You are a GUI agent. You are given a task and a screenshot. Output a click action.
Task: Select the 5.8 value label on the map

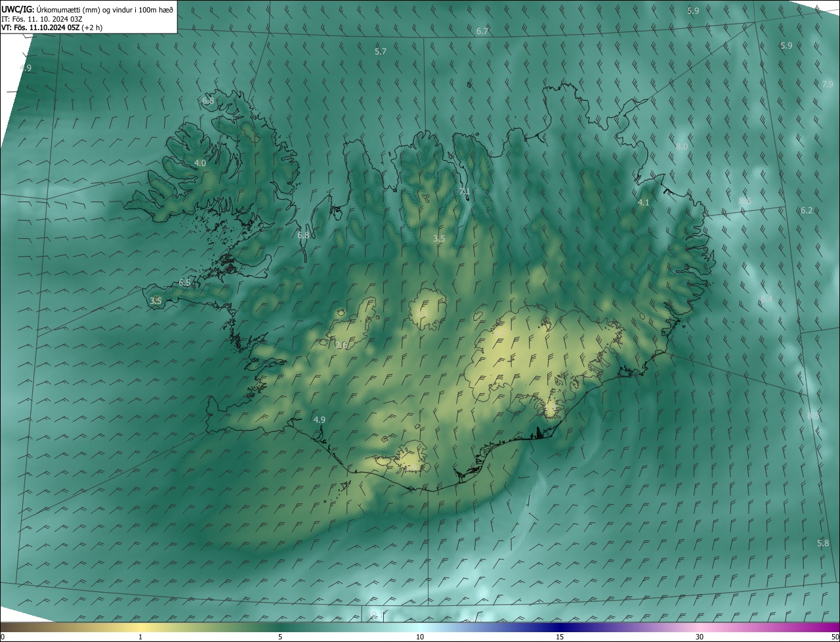pyautogui.click(x=823, y=543)
